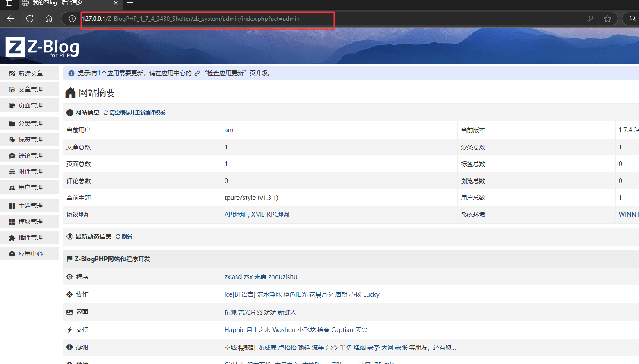Reload the page with the refresh icon

point(30,19)
